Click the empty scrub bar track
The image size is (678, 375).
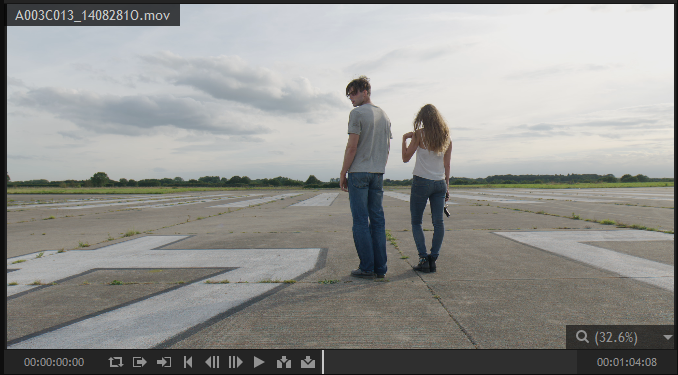pos(451,362)
